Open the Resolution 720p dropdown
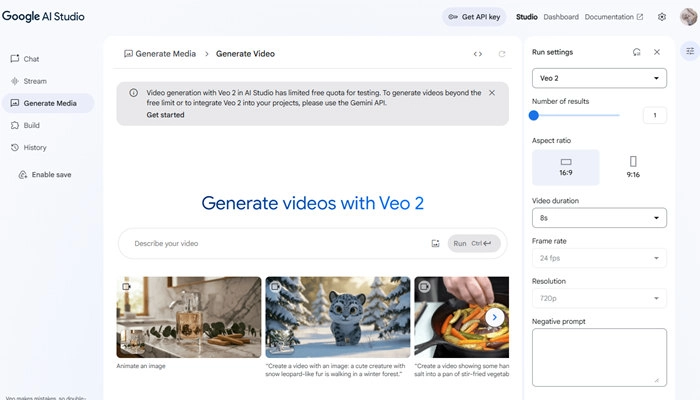The width and height of the screenshot is (700, 400). pyautogui.click(x=599, y=298)
